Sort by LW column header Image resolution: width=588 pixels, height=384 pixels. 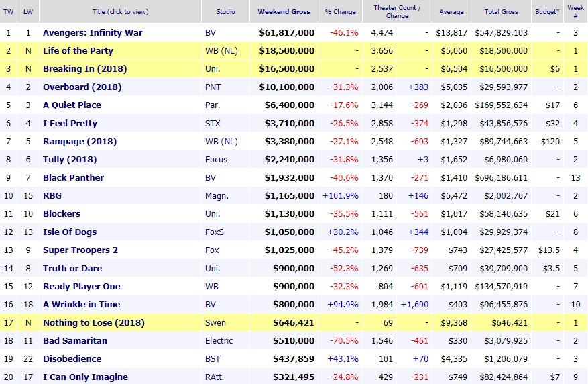coord(28,11)
